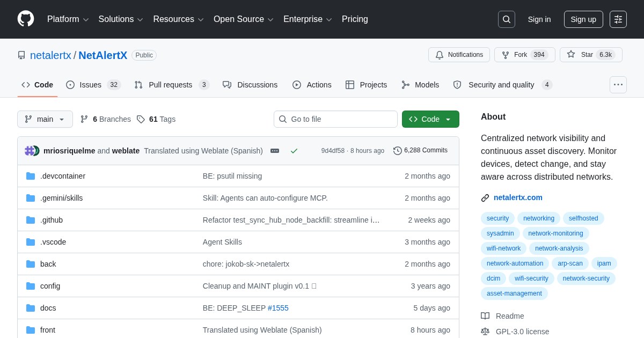Open the .gemini/skills folder
Viewport: 644px width, 338px height.
[x=62, y=198]
